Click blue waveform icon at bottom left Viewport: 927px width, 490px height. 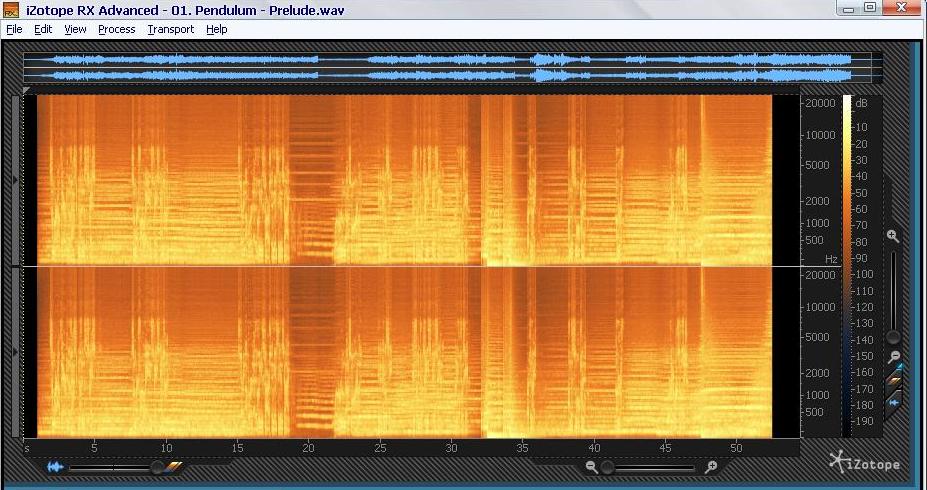coord(55,468)
